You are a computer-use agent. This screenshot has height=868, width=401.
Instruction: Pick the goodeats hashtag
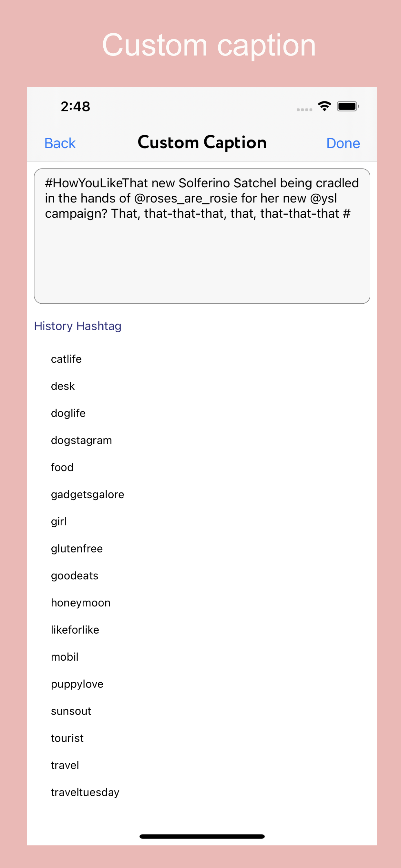tap(75, 575)
